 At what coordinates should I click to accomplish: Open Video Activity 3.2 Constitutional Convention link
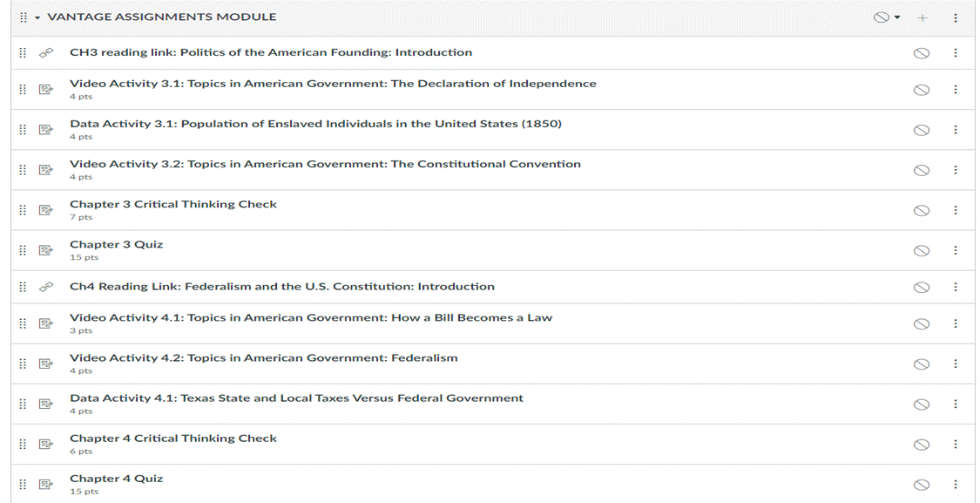(x=325, y=164)
